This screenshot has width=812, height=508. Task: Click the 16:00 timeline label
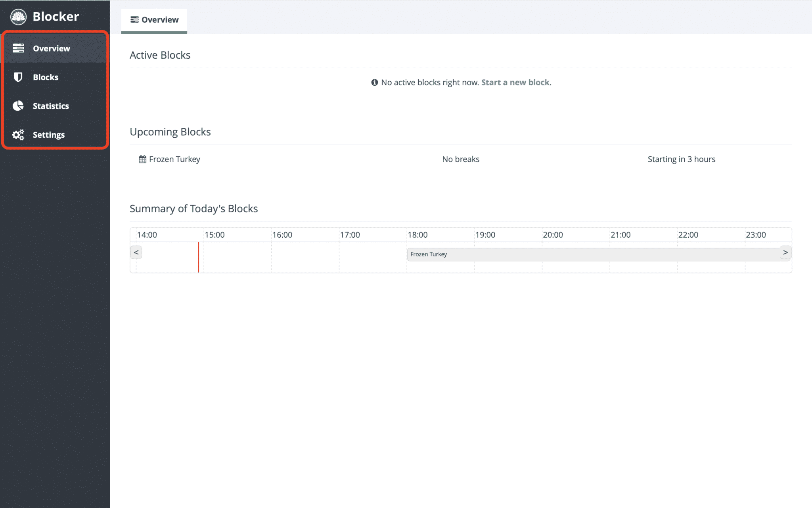tap(282, 235)
